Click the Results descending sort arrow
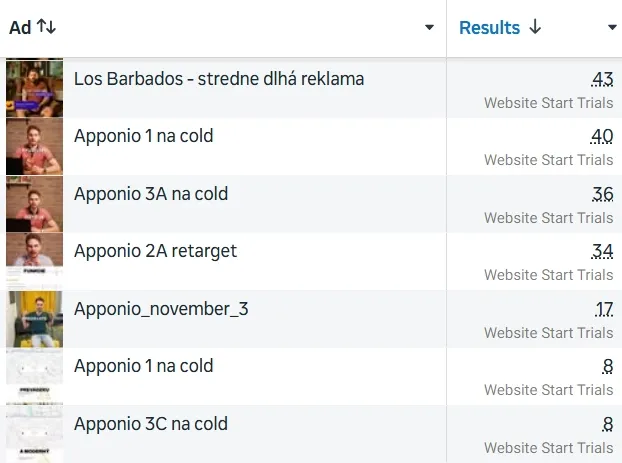622x463 pixels. tap(535, 27)
